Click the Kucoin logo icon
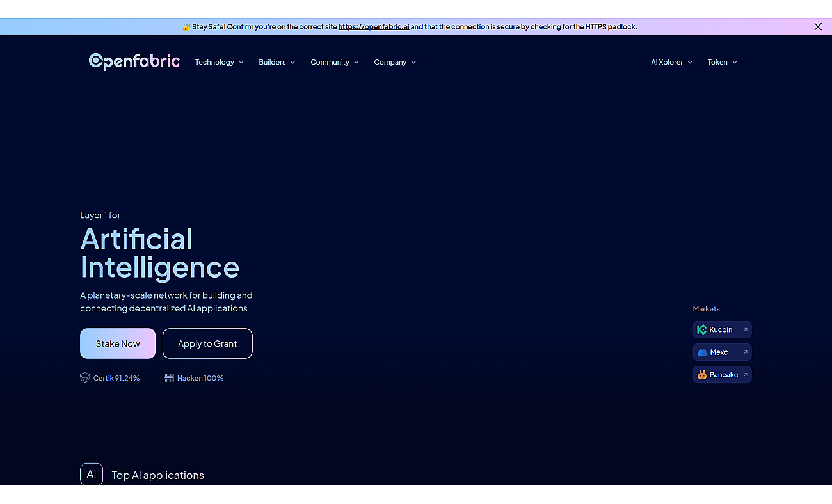 click(702, 329)
